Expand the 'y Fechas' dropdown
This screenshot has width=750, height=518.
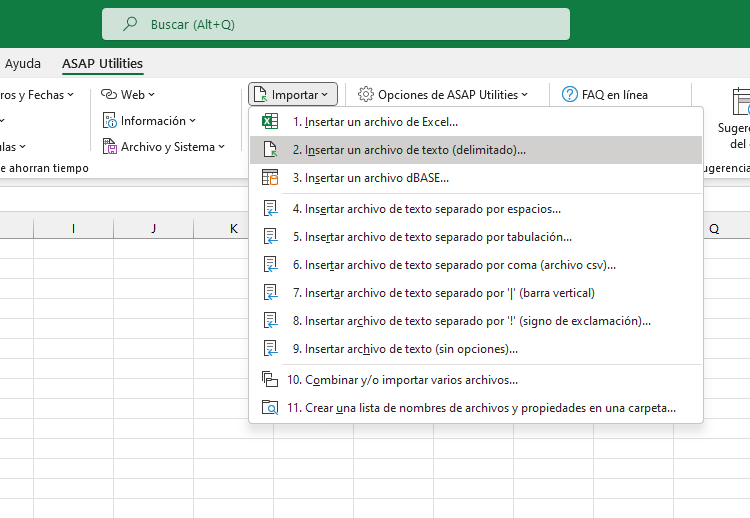(70, 95)
